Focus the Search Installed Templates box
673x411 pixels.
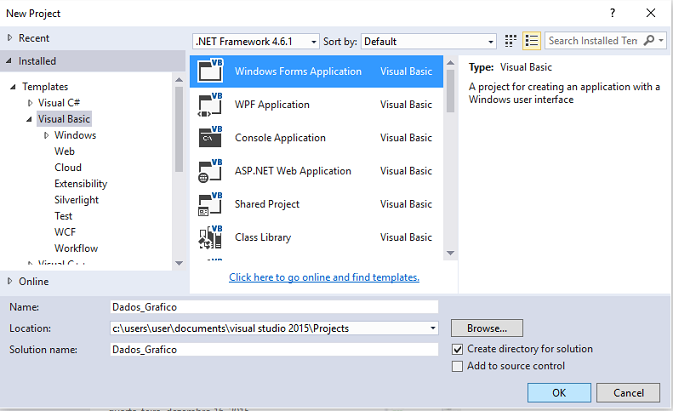pyautogui.click(x=594, y=40)
